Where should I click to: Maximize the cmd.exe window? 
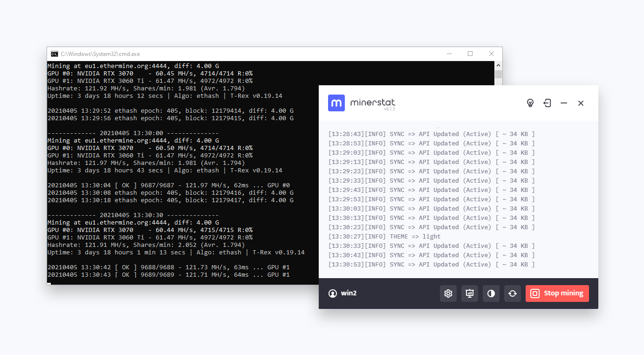click(470, 54)
